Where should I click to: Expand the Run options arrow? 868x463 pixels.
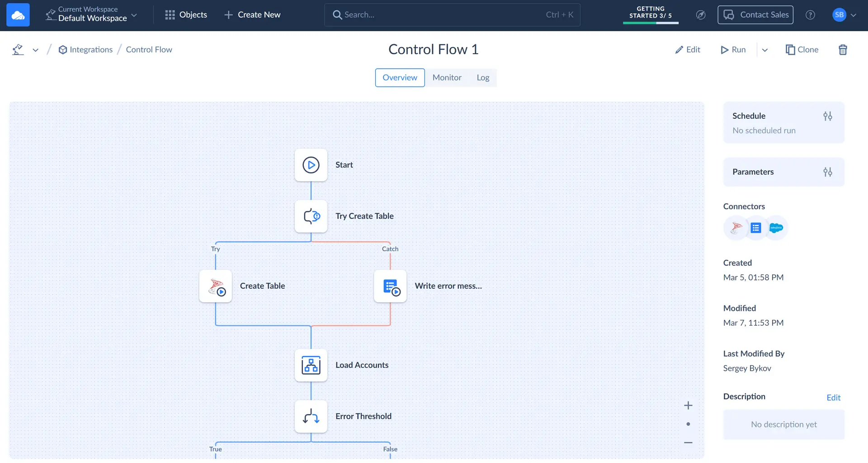click(x=765, y=50)
